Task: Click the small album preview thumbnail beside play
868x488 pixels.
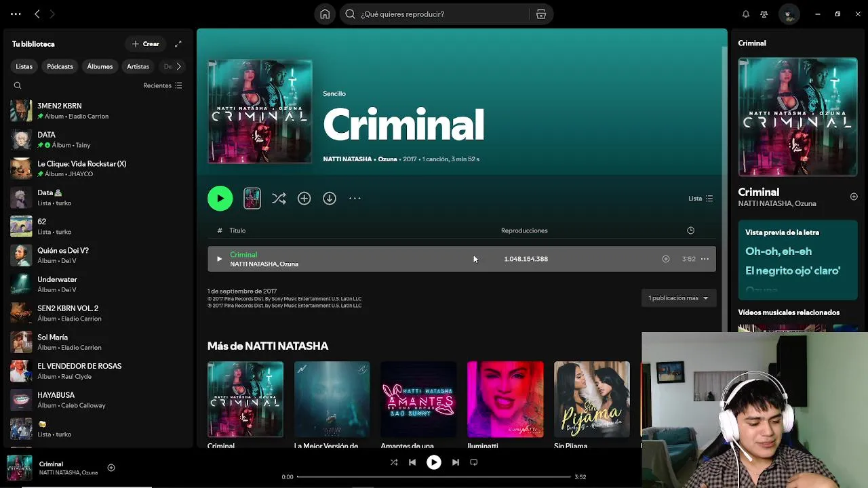Action: 252,198
